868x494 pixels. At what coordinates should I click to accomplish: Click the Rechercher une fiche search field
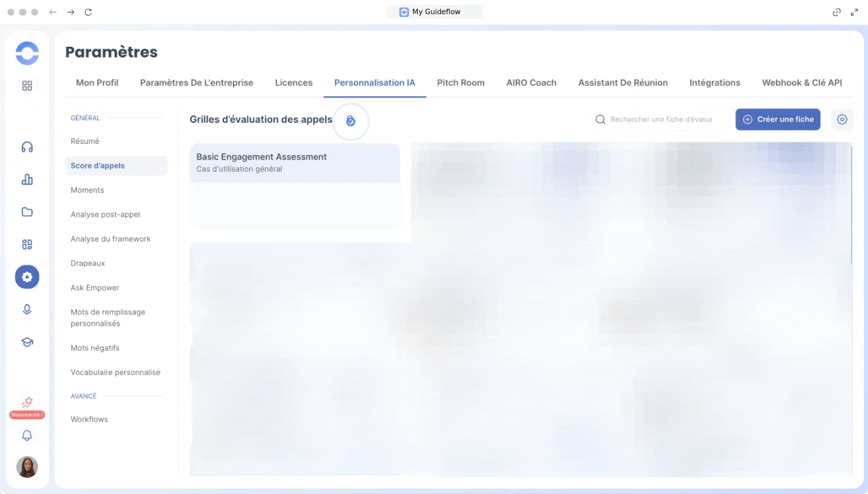tap(660, 119)
